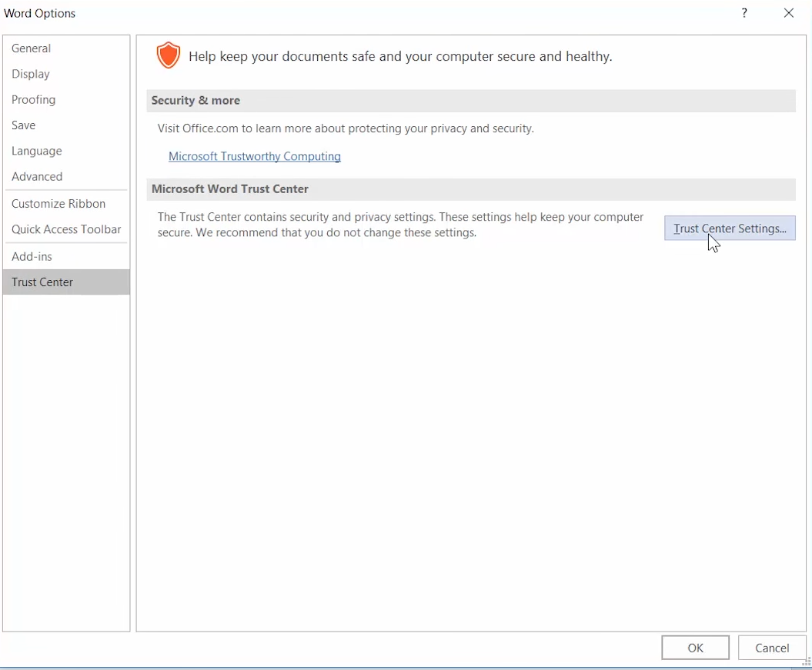This screenshot has width=812, height=670.
Task: Click the Trust Center description paragraph
Action: (400, 225)
